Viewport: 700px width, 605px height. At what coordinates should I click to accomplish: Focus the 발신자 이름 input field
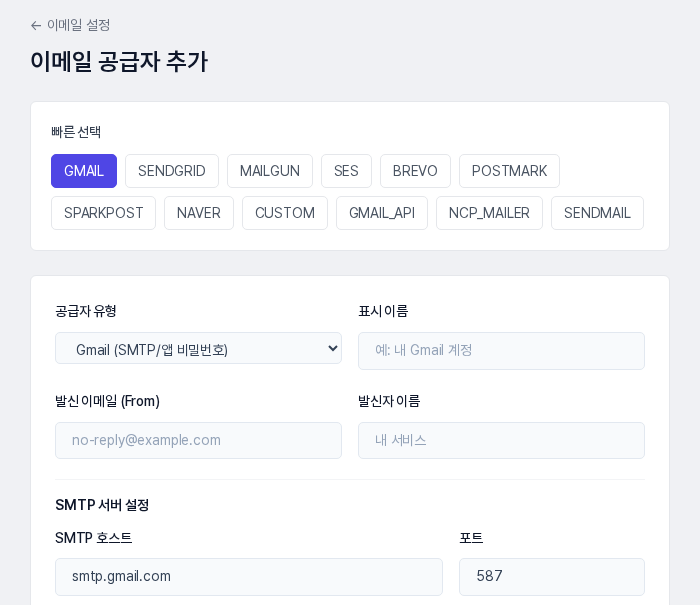[501, 441]
